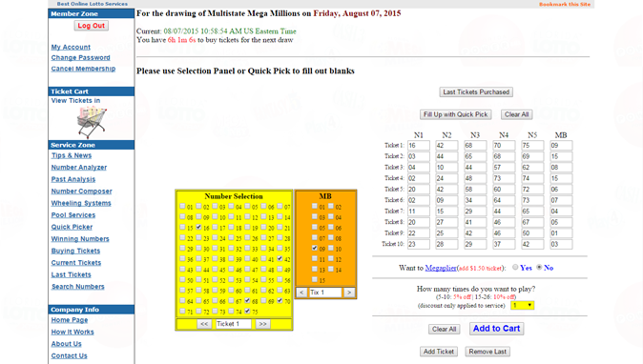The image size is (643, 364).
Task: Open the Megaplier link
Action: [441, 268]
